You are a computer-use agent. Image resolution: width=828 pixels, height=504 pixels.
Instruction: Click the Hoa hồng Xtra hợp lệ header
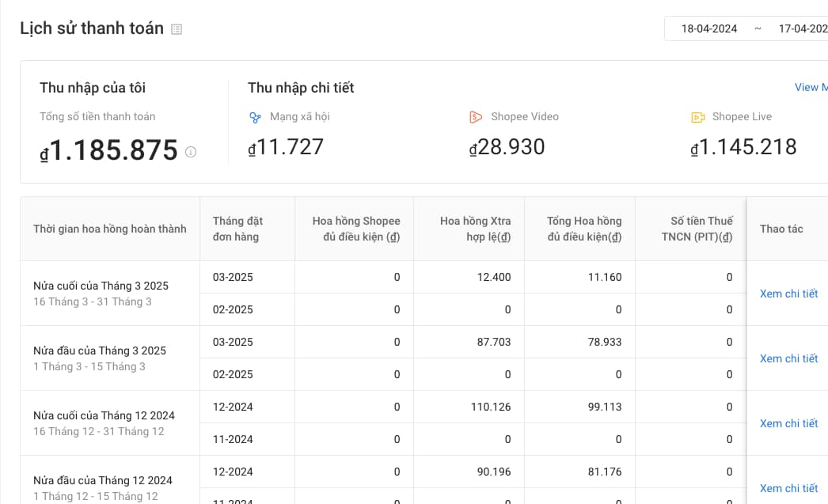[475, 229]
